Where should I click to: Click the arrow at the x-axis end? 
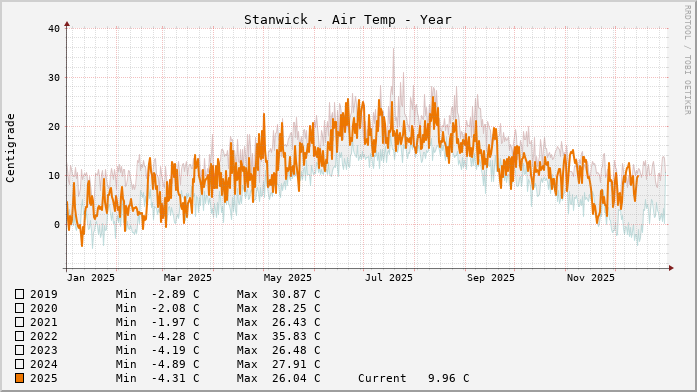(x=671, y=268)
